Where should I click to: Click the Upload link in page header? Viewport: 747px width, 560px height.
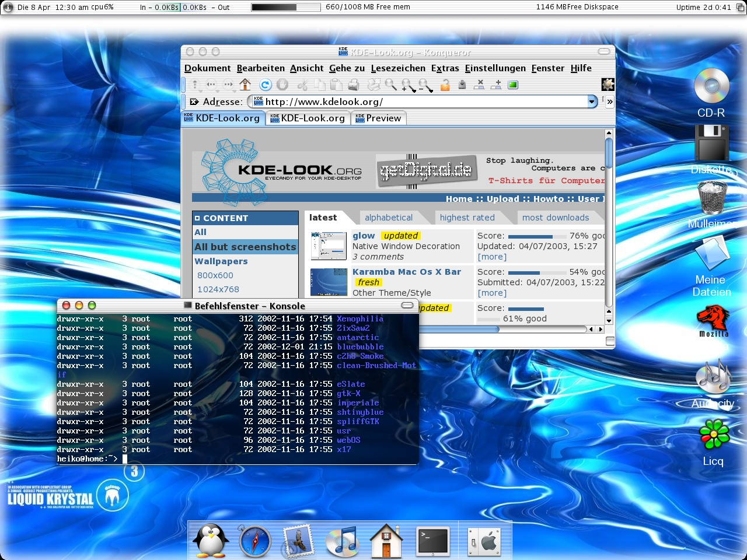pos(502,199)
